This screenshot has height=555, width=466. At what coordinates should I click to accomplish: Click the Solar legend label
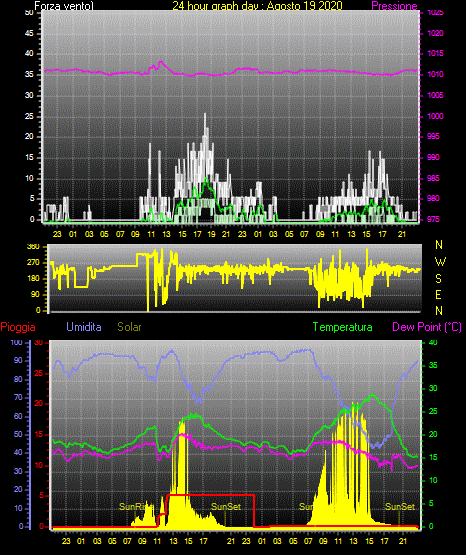tap(129, 327)
